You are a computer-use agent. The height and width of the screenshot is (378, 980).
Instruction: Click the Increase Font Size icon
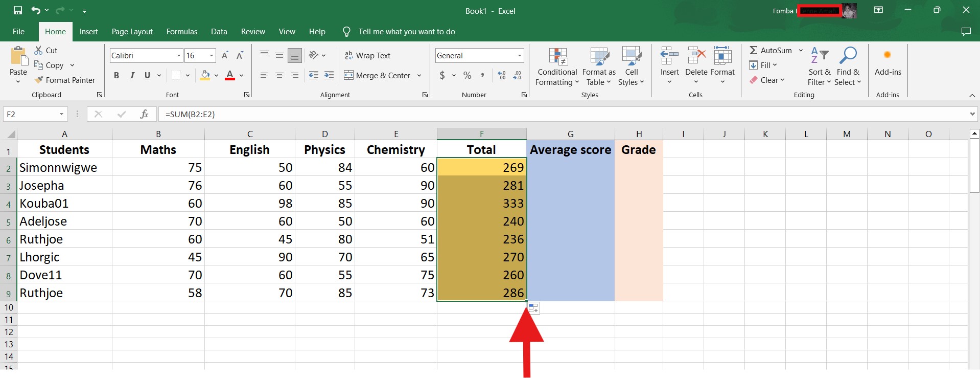click(225, 56)
